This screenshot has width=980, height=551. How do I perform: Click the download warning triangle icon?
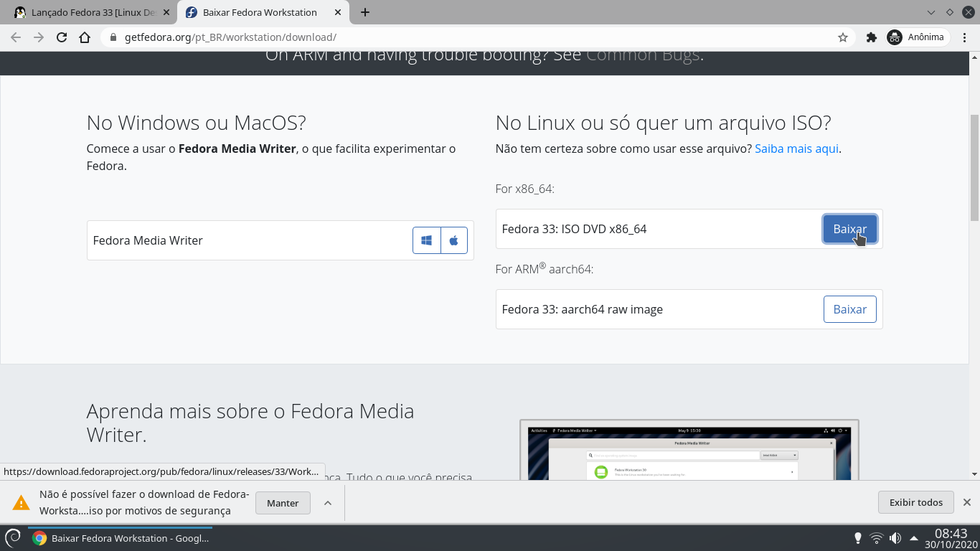[x=21, y=502]
